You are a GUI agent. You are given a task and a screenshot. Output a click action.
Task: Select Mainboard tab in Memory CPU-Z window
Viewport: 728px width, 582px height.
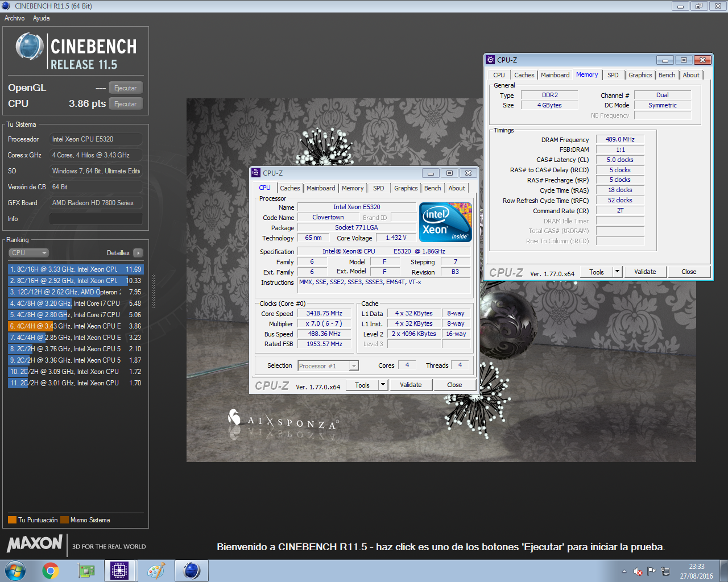(x=555, y=75)
